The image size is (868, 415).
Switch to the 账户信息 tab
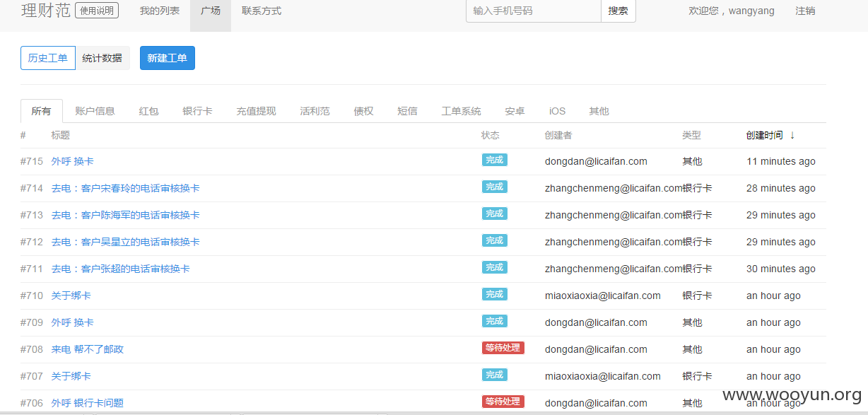[x=95, y=111]
